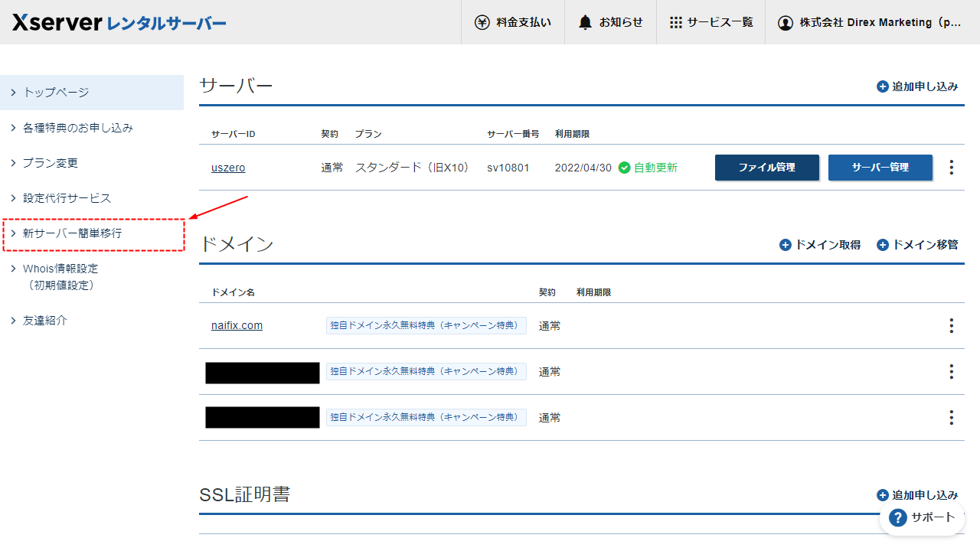
Task: Click the ドメイン section heading
Action: (236, 244)
